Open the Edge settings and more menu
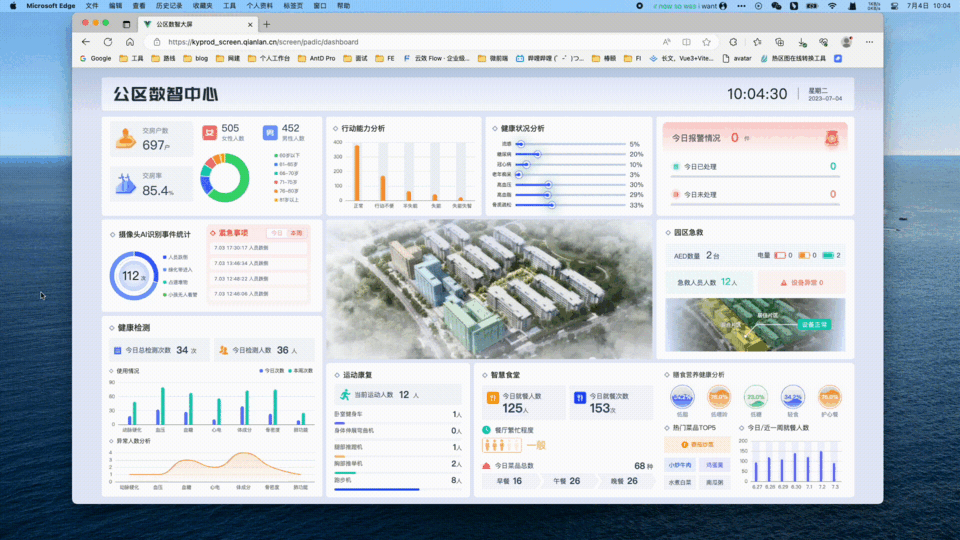960x540 pixels. [x=869, y=42]
